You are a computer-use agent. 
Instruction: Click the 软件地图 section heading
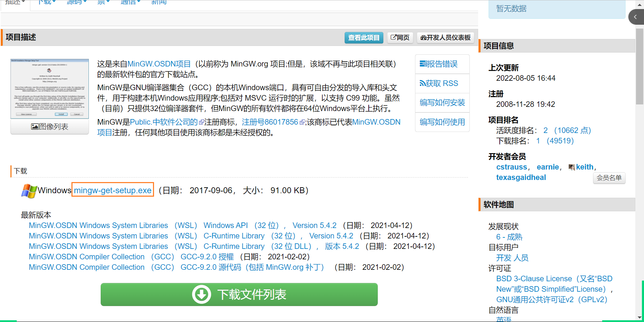coord(499,205)
